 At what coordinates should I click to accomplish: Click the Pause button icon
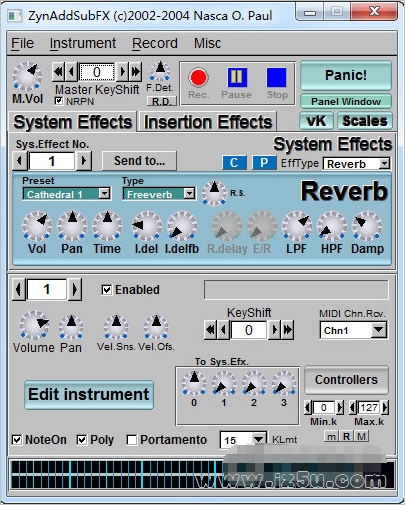point(237,77)
